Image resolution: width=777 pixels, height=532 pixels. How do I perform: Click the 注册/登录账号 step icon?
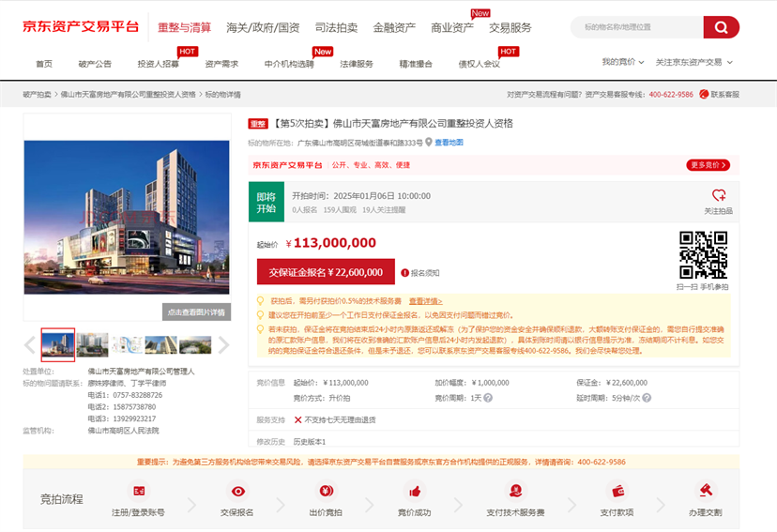pos(139,491)
